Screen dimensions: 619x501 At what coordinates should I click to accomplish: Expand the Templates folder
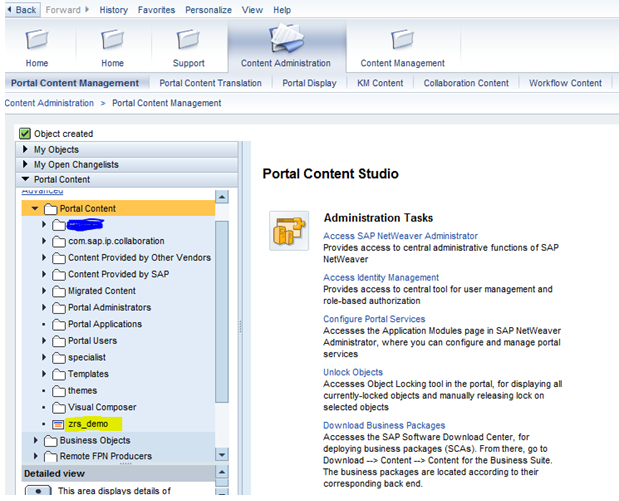[x=44, y=373]
